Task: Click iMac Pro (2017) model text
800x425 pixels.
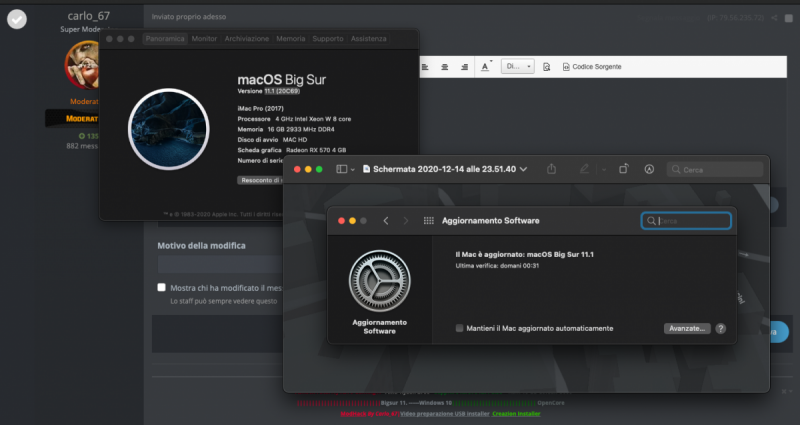Action: pos(260,108)
